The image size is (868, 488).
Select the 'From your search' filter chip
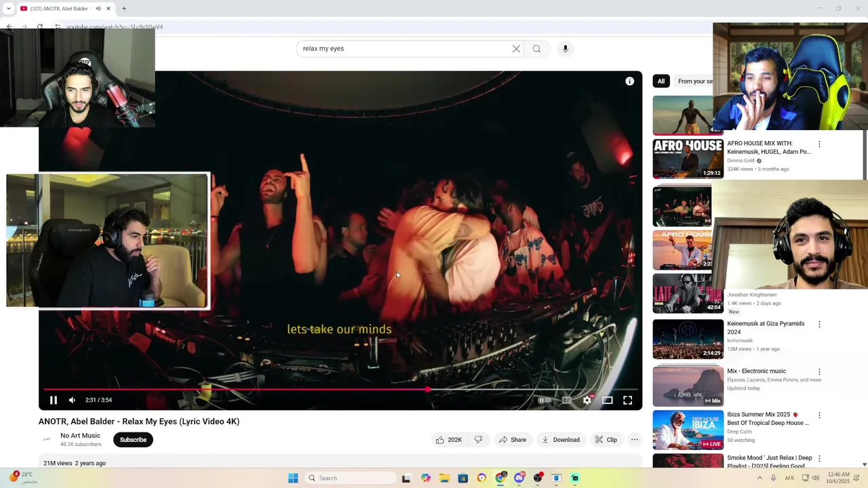695,81
